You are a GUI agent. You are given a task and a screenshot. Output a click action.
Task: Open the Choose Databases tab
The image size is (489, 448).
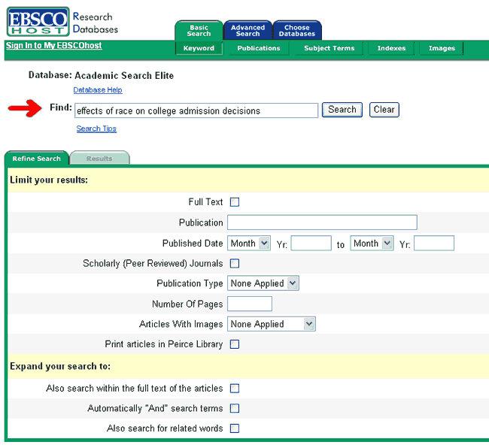click(297, 31)
